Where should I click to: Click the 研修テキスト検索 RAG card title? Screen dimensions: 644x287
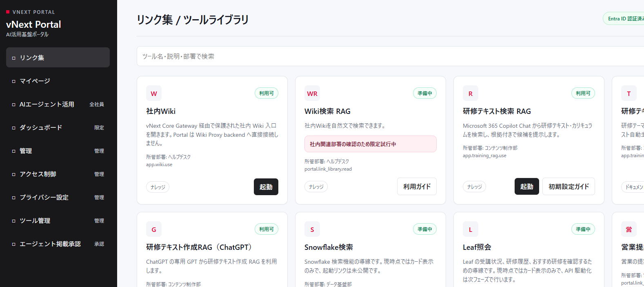click(x=497, y=111)
